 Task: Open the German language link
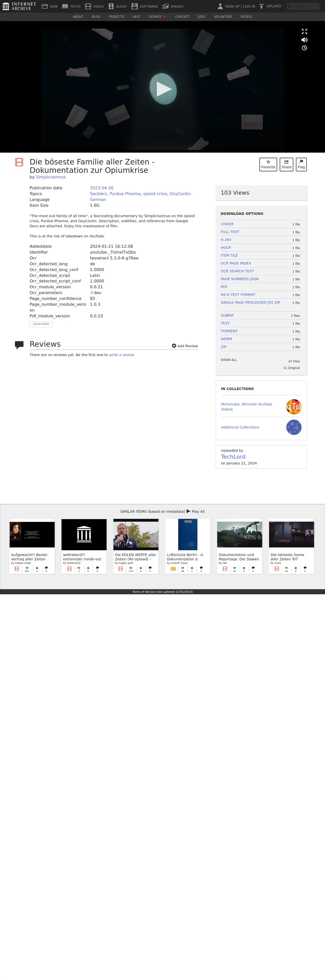click(98, 200)
